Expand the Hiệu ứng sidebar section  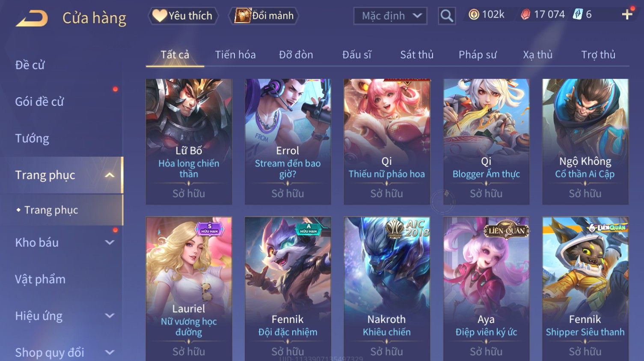point(110,316)
